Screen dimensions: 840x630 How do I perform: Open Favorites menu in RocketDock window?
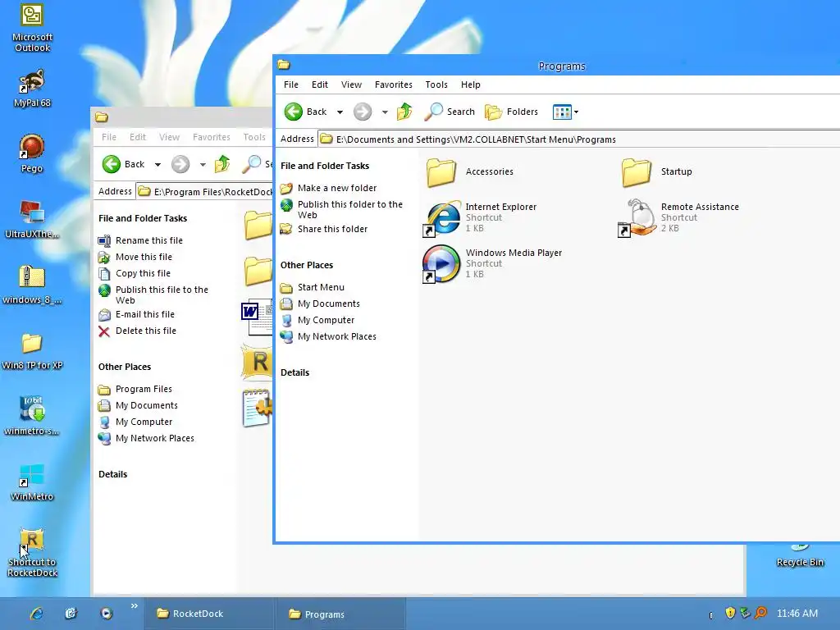click(x=212, y=137)
